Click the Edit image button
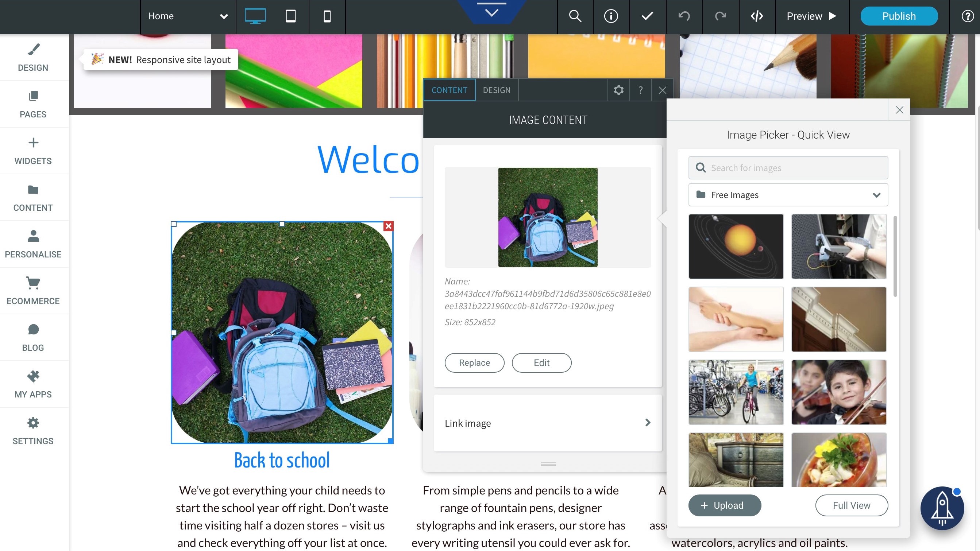The image size is (980, 551). pos(541,362)
